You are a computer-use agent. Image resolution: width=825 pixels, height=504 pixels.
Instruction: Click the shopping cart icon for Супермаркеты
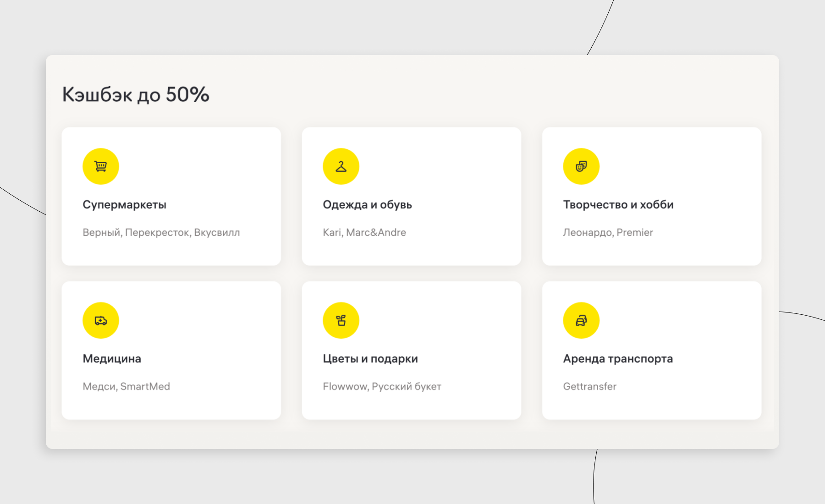(101, 166)
